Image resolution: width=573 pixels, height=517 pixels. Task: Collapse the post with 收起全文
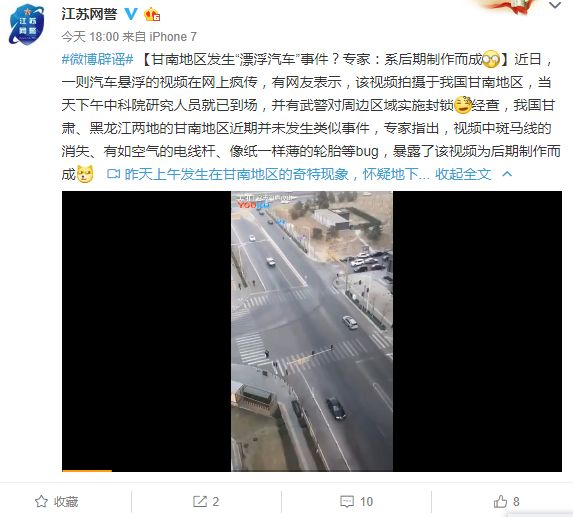tap(463, 174)
